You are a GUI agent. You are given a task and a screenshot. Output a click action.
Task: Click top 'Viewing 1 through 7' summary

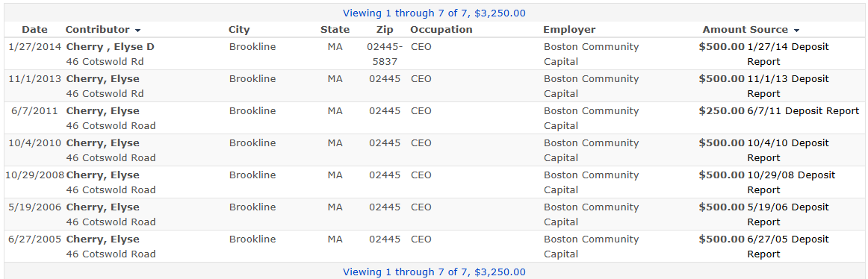434,13
